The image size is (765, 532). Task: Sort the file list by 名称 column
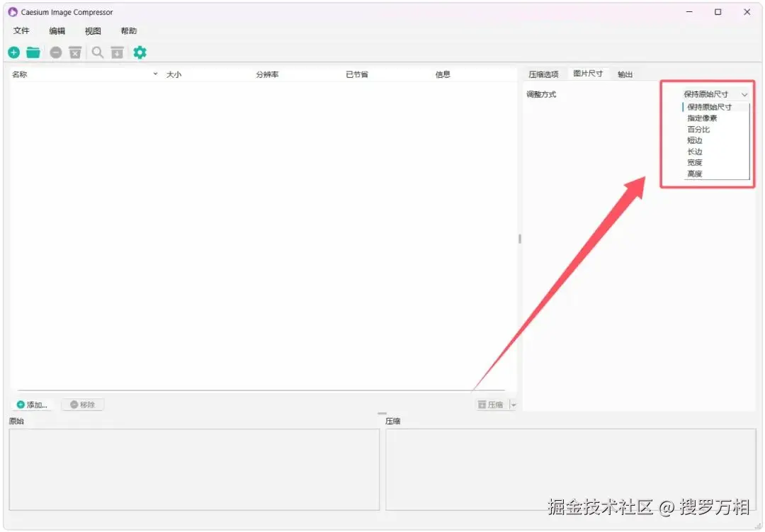pyautogui.click(x=19, y=73)
